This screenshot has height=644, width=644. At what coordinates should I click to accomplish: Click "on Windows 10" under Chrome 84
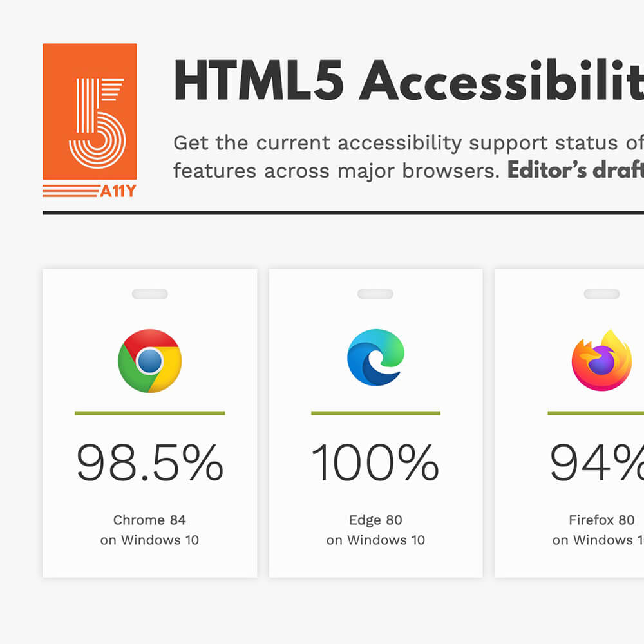click(149, 540)
